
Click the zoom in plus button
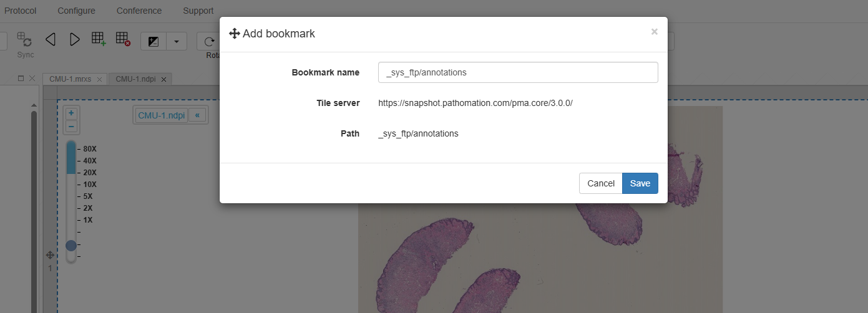click(71, 113)
